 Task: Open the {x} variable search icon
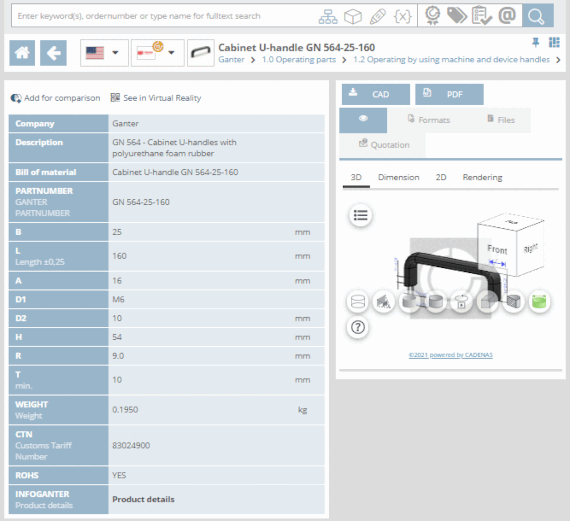coord(402,16)
